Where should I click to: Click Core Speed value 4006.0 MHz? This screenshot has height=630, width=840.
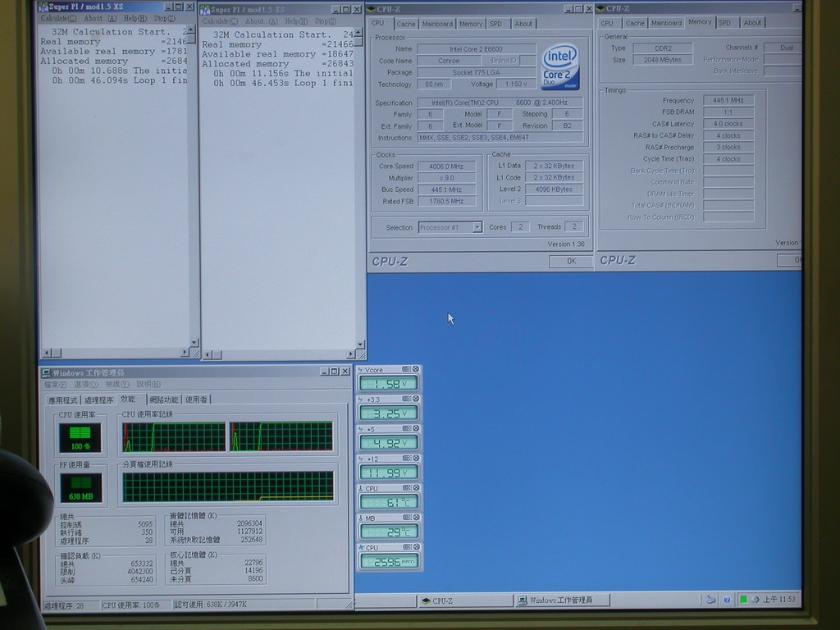pyautogui.click(x=446, y=166)
